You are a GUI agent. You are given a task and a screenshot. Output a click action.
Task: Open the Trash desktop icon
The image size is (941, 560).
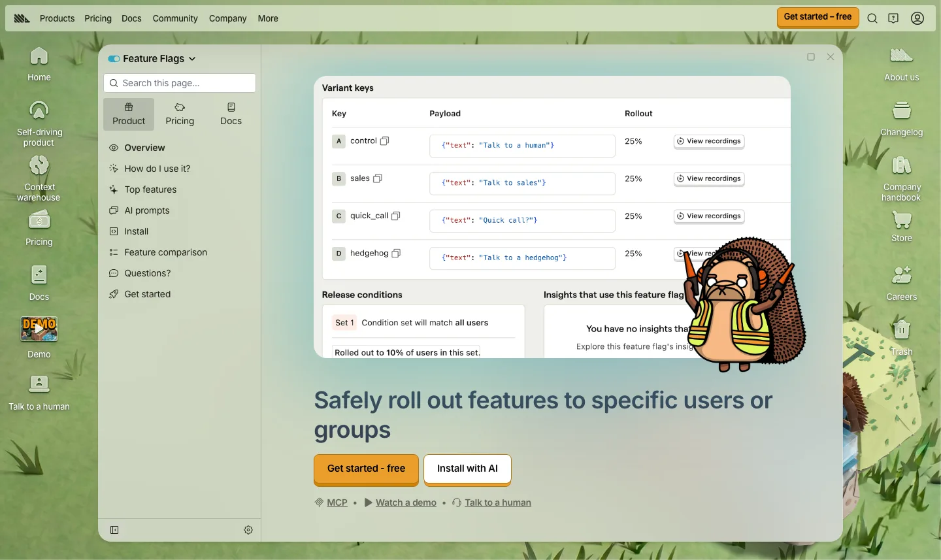click(x=902, y=338)
